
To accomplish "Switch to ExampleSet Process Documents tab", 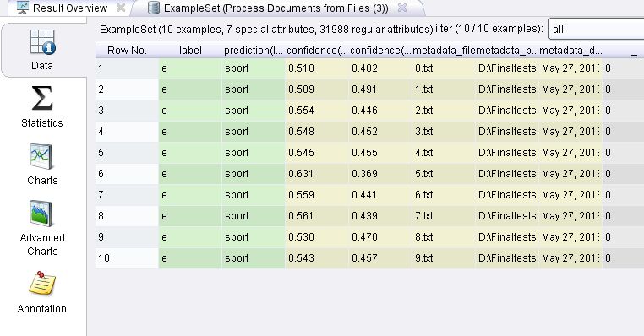I will [x=276, y=8].
